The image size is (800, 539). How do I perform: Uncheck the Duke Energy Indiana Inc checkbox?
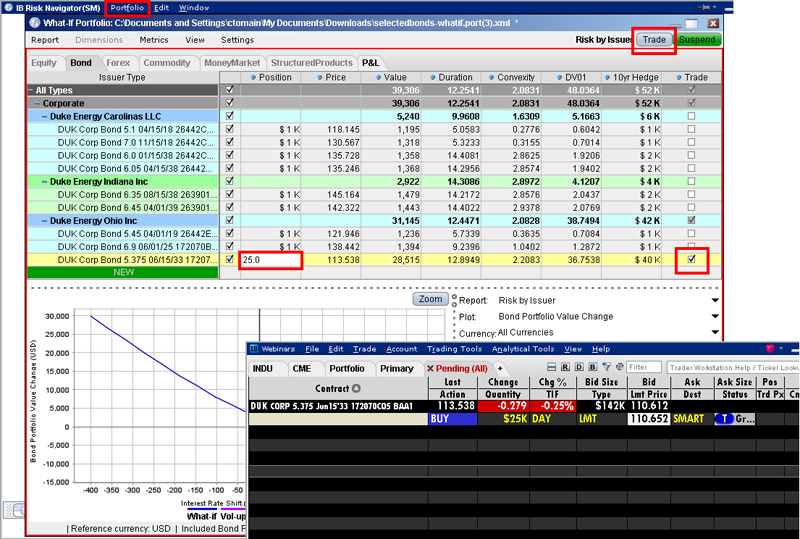point(231,181)
